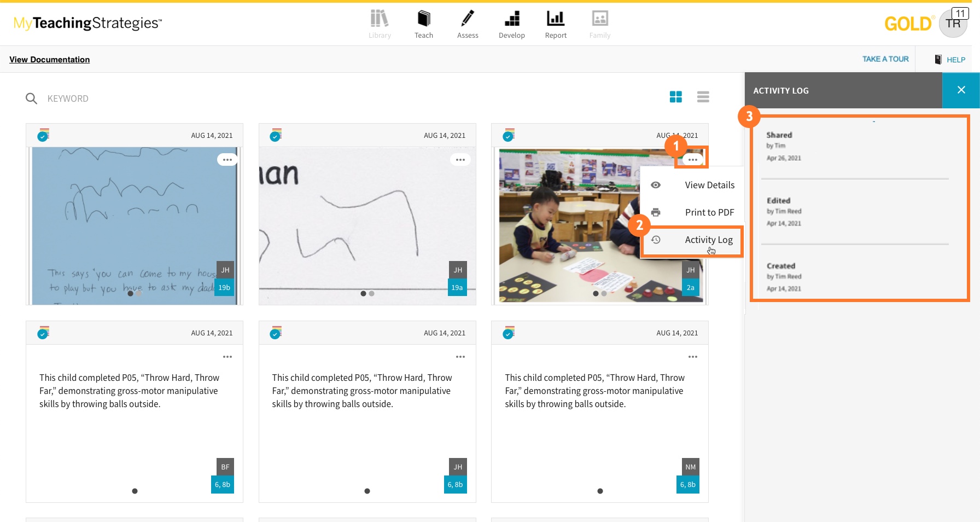Click the Take a Tour link
The image size is (980, 522).
(x=885, y=59)
